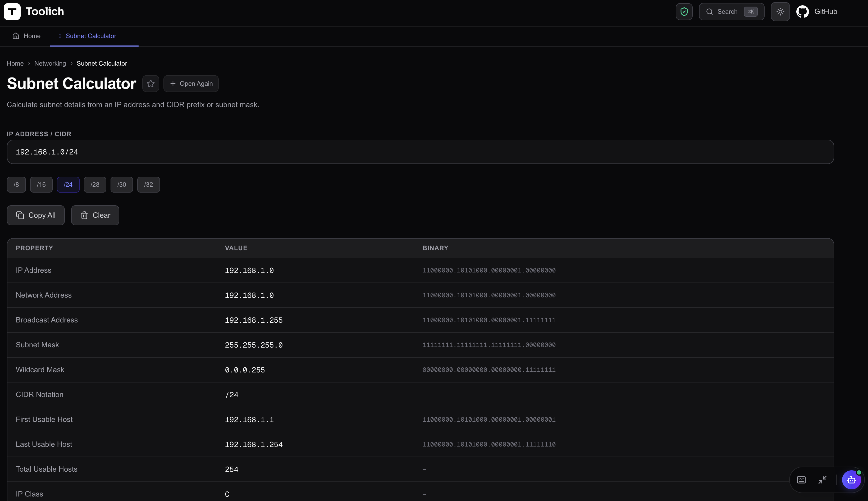
Task: Click the Open Again button
Action: point(191,84)
